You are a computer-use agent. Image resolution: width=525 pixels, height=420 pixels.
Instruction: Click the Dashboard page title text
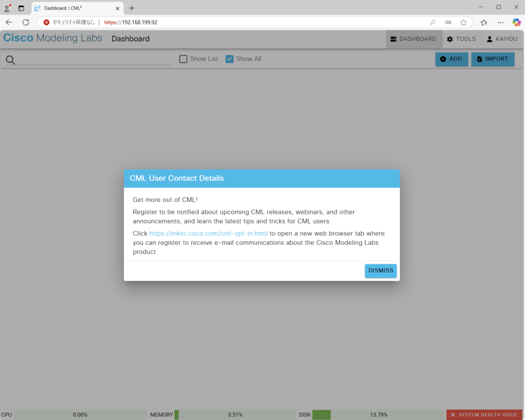131,39
